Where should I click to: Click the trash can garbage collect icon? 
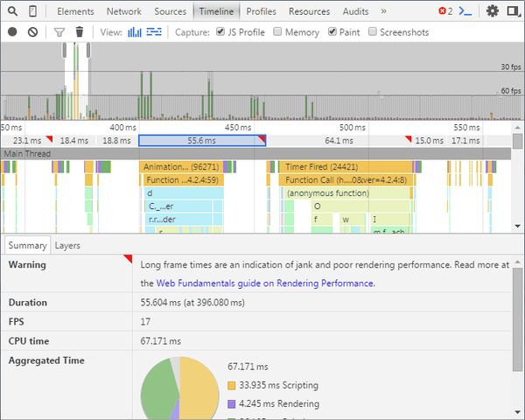click(80, 31)
